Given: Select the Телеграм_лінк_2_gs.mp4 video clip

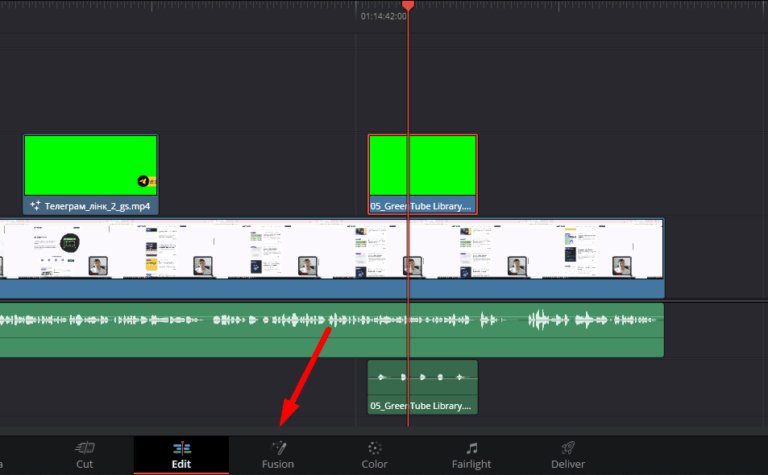Looking at the screenshot, I should coord(91,174).
